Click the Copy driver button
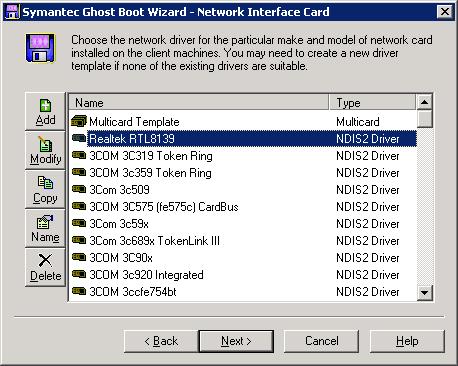 click(x=45, y=190)
